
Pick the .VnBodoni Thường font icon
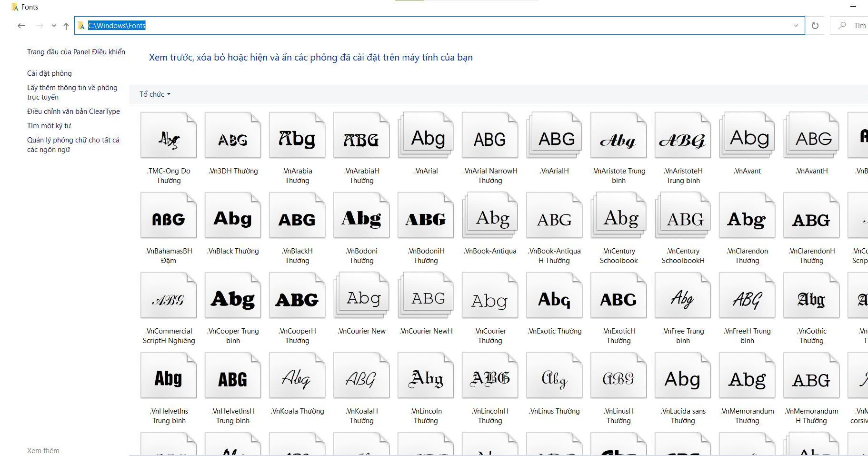tap(361, 215)
